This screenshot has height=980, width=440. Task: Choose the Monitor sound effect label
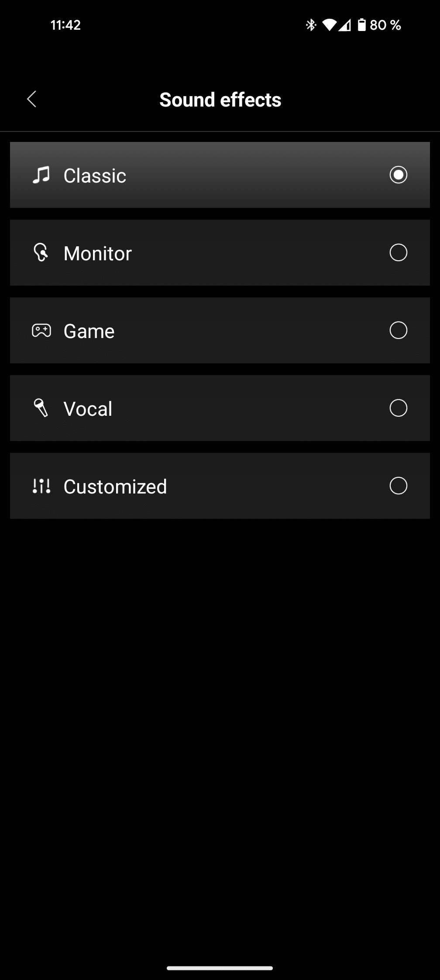[98, 253]
